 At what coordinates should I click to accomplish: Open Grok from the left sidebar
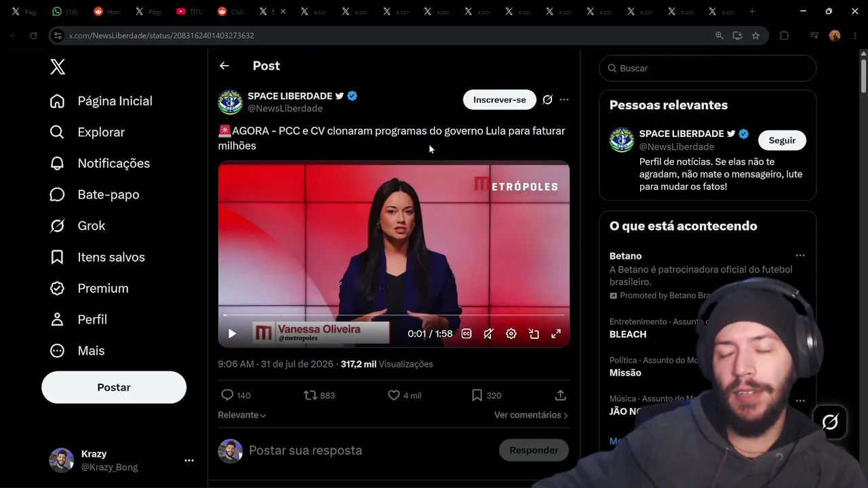[x=77, y=226]
